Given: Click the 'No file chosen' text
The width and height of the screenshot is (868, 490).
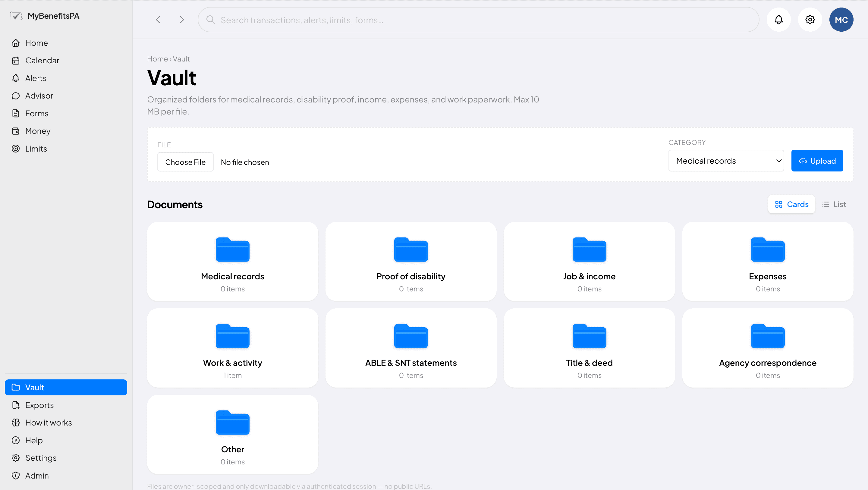Looking at the screenshot, I should coord(245,162).
